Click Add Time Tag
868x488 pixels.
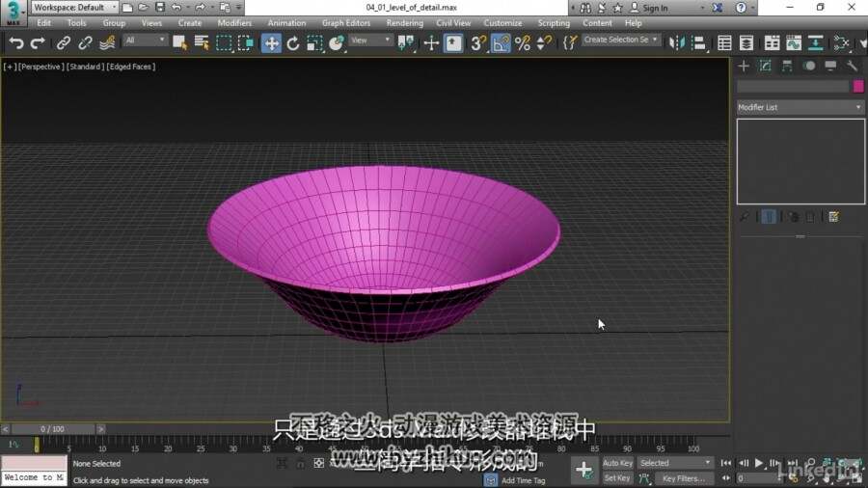[x=523, y=480]
